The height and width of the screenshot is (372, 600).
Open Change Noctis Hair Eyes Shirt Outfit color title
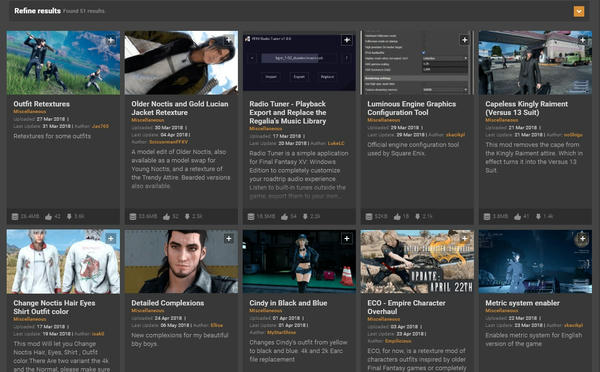tap(54, 307)
